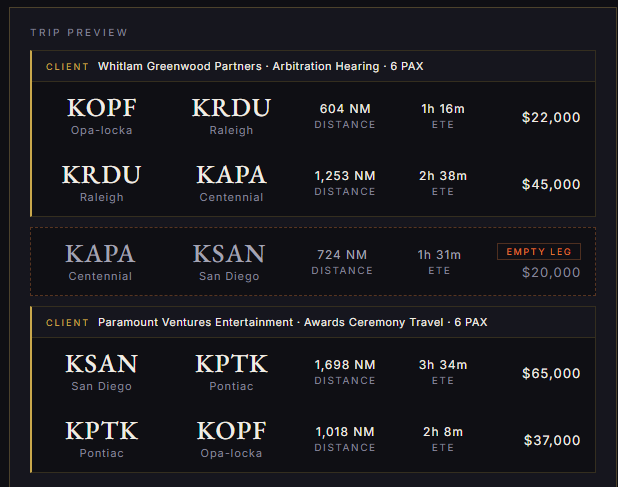The width and height of the screenshot is (618, 487).
Task: Select KPTK Pontiac departure in last leg
Action: (x=102, y=440)
